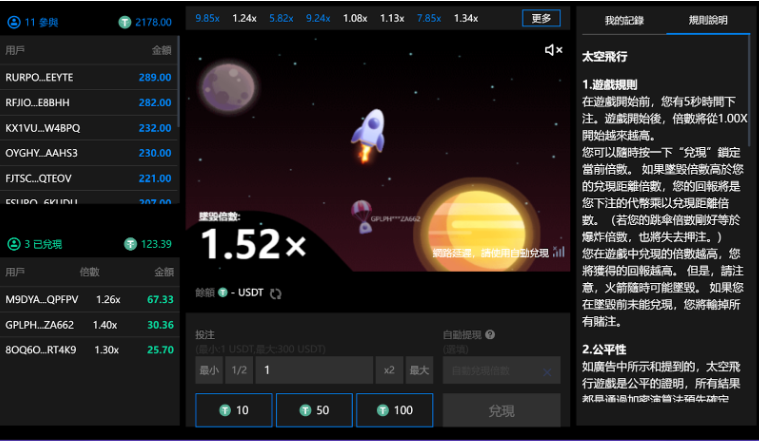Click the cashed-out players user icon
The width and height of the screenshot is (759, 442).
(14, 243)
